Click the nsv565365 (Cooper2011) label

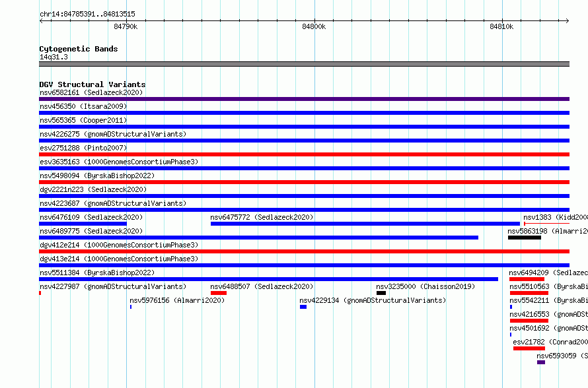[83, 120]
